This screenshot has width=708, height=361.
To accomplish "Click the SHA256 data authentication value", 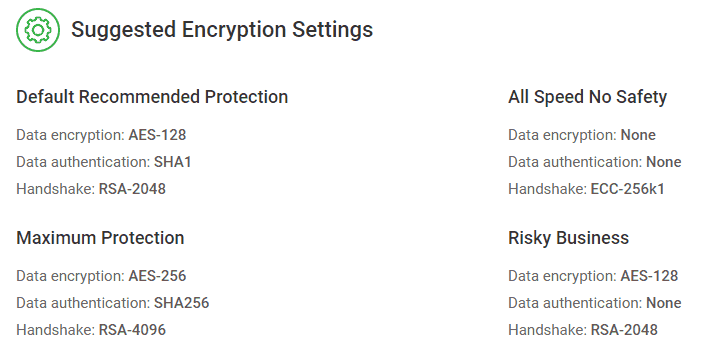I will coord(182,303).
